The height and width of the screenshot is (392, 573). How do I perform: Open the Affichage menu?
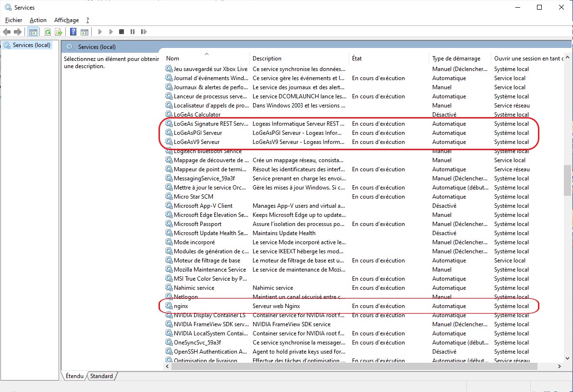[x=66, y=20]
